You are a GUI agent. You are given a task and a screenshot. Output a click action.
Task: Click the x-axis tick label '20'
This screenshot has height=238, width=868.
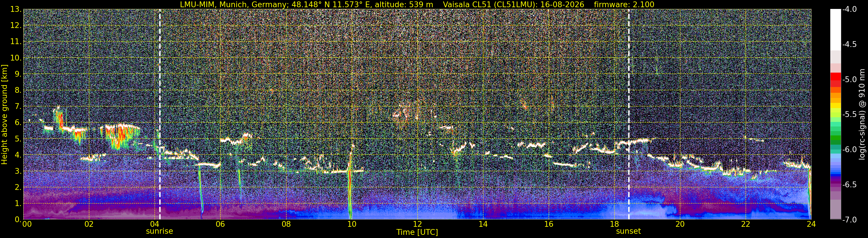tap(680, 224)
